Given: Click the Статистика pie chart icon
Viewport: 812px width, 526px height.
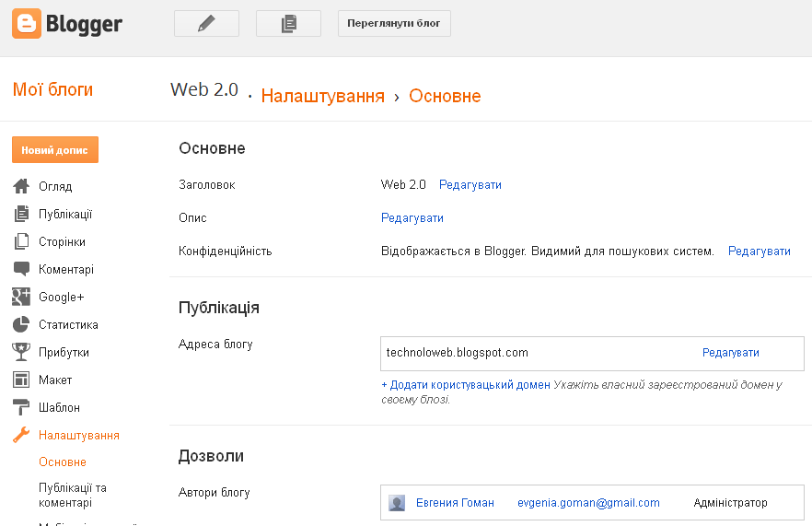Looking at the screenshot, I should coord(21,324).
